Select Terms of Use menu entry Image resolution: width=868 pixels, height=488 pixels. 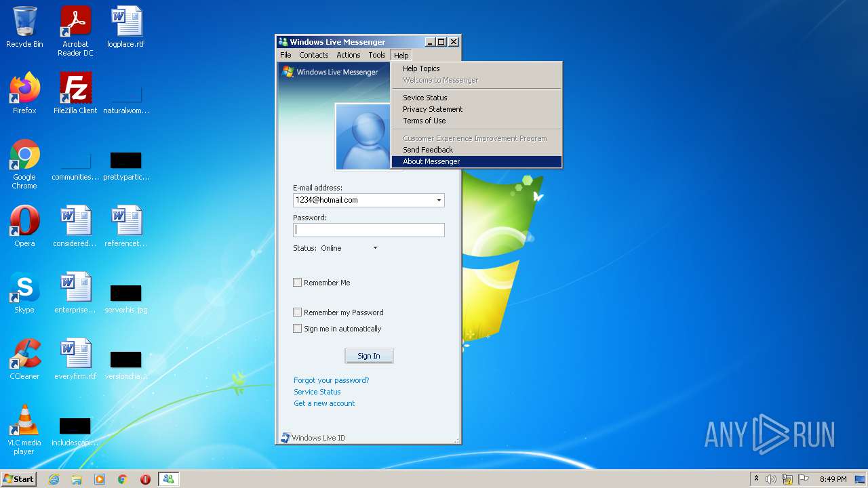coord(477,121)
